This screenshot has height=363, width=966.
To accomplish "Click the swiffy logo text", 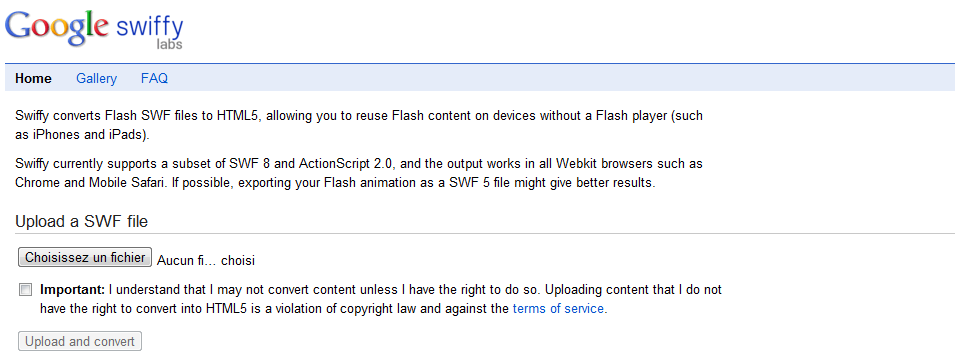I will click(x=149, y=27).
